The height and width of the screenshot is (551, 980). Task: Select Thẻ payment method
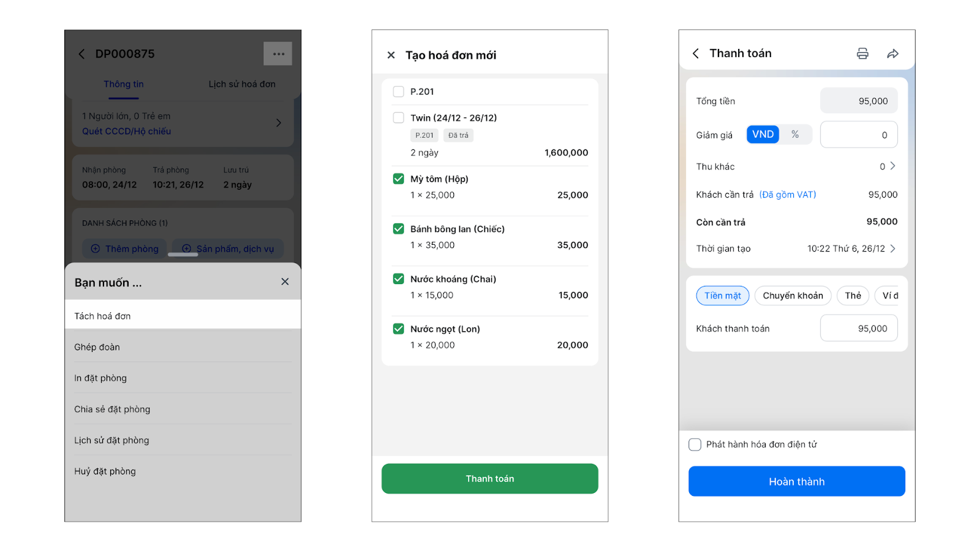853,296
